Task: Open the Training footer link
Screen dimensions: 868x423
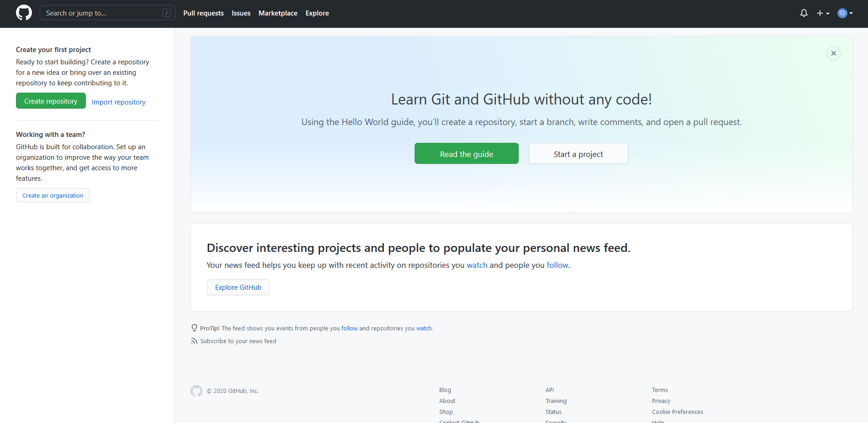Action: coord(556,401)
